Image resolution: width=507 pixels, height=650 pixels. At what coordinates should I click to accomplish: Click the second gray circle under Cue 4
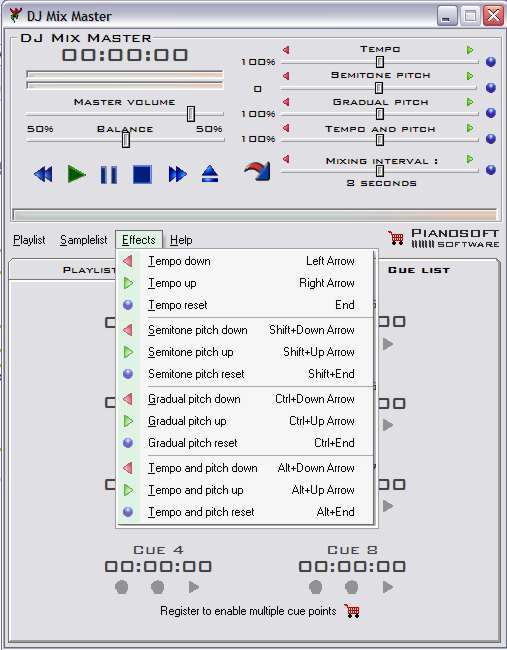(x=158, y=587)
